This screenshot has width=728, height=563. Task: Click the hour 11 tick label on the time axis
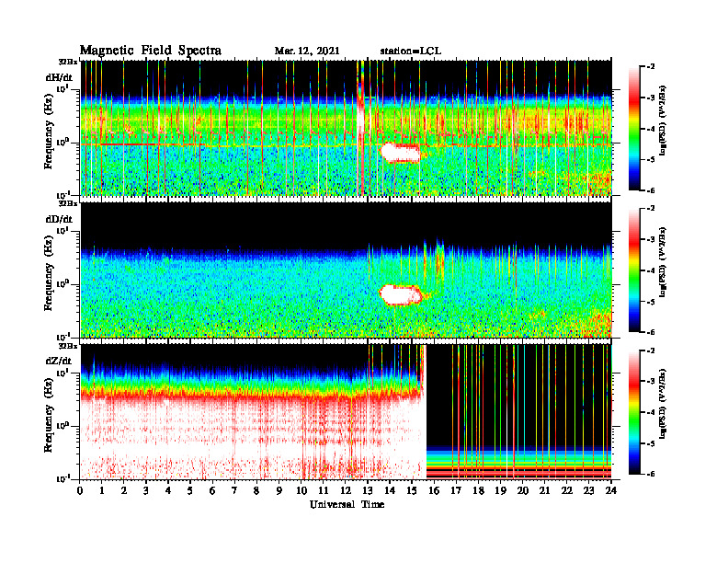coord(324,490)
